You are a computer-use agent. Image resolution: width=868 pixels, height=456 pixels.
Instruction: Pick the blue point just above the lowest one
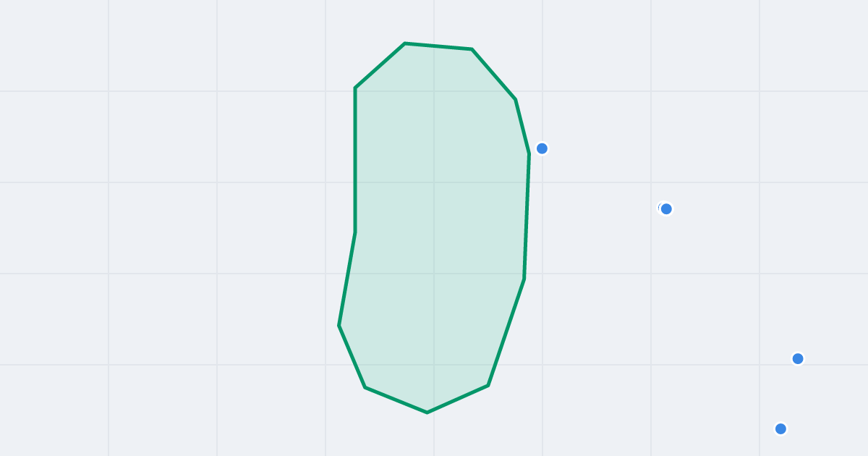(798, 358)
